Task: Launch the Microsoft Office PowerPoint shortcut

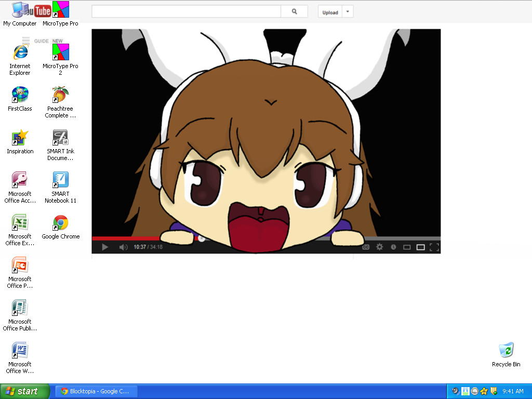Action: tap(20, 273)
